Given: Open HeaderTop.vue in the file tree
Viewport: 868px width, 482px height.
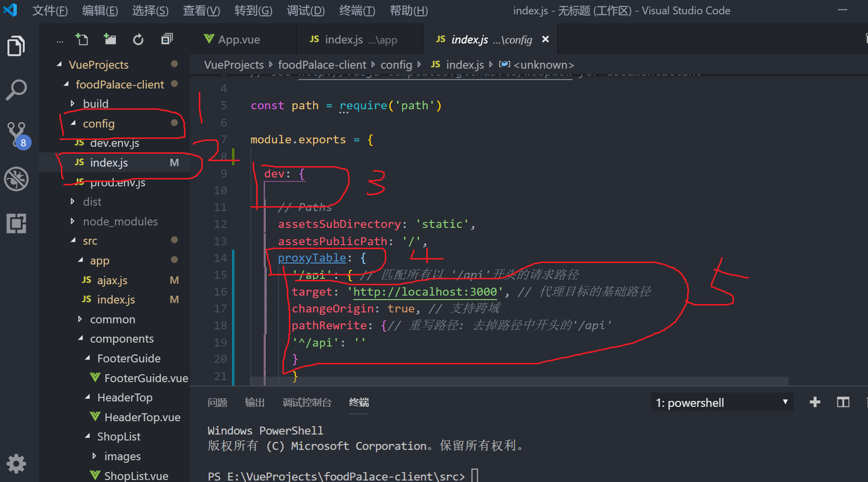Looking at the screenshot, I should pyautogui.click(x=114, y=417).
